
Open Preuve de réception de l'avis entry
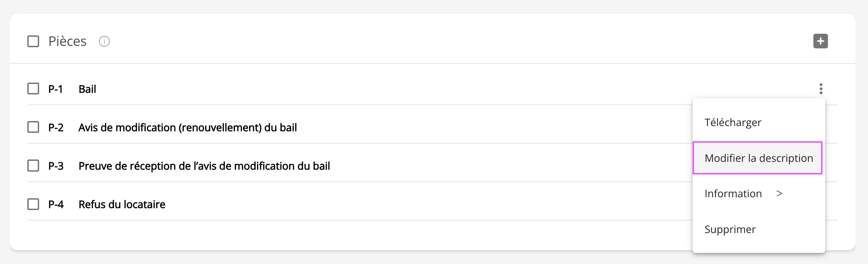point(204,166)
